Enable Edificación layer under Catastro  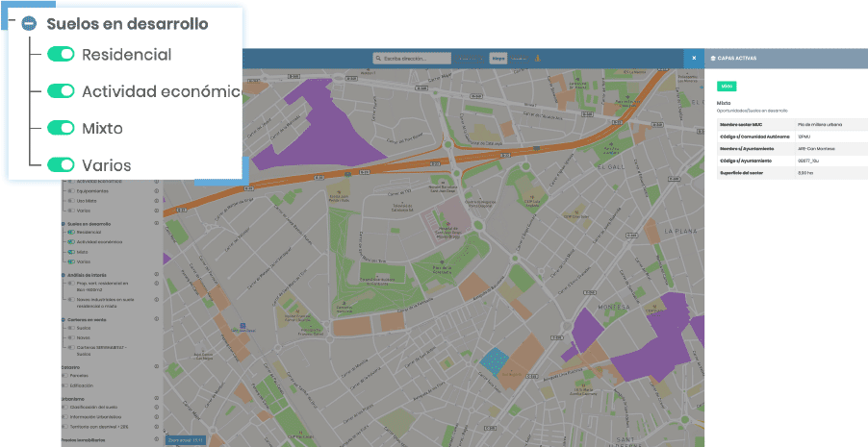[65, 385]
